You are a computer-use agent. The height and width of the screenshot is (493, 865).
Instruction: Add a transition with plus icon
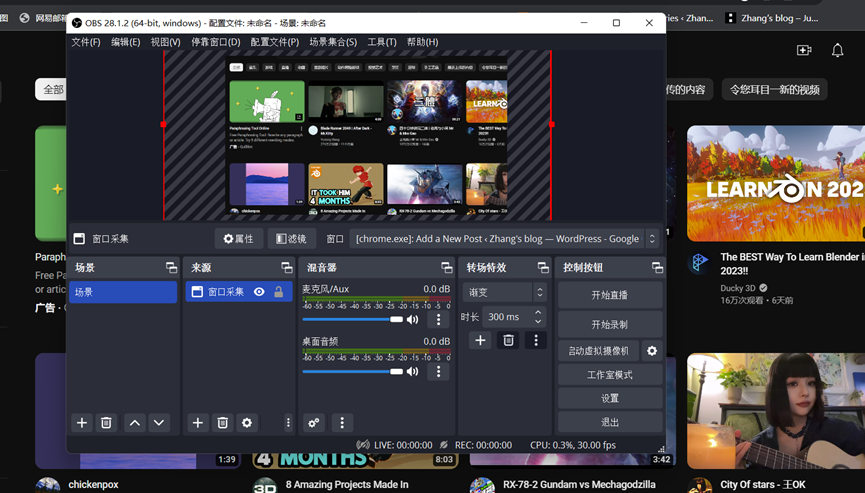coord(480,340)
